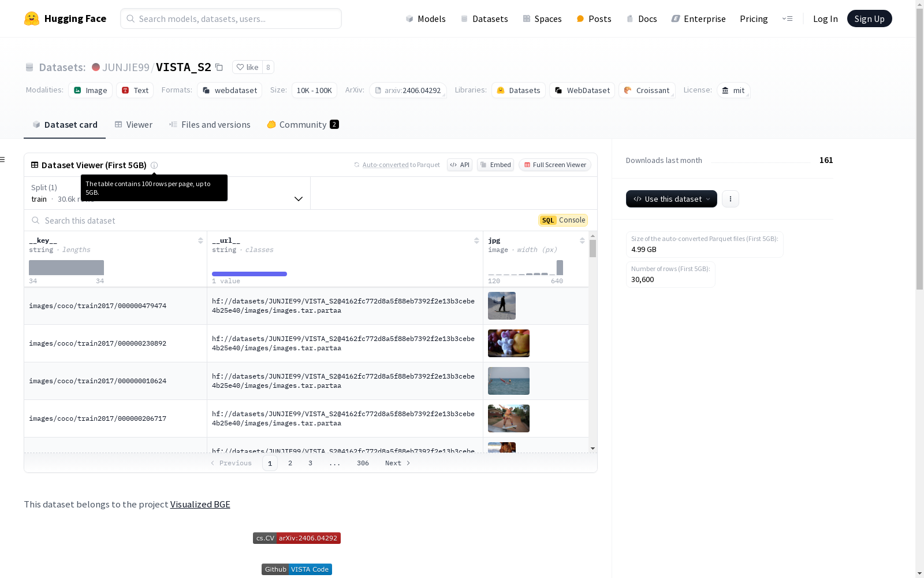Open the Croissant library tag
Image resolution: width=924 pixels, height=578 pixels.
[647, 90]
